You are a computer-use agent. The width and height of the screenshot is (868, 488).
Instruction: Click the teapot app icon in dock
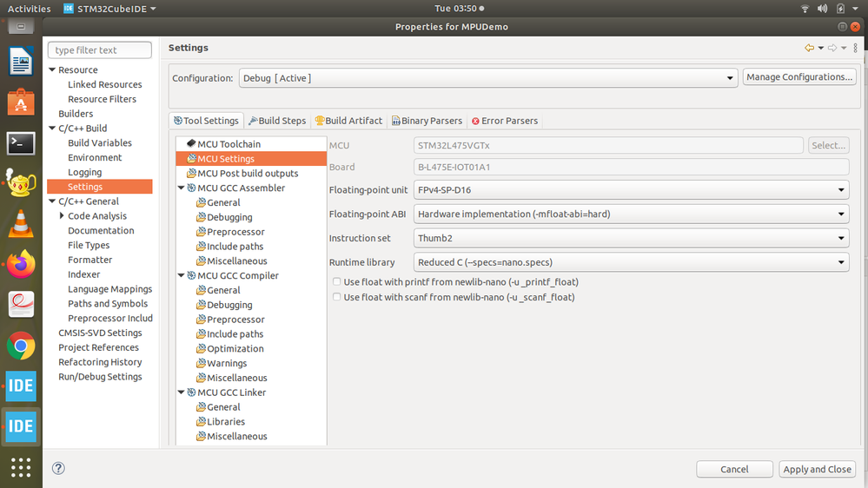[21, 183]
